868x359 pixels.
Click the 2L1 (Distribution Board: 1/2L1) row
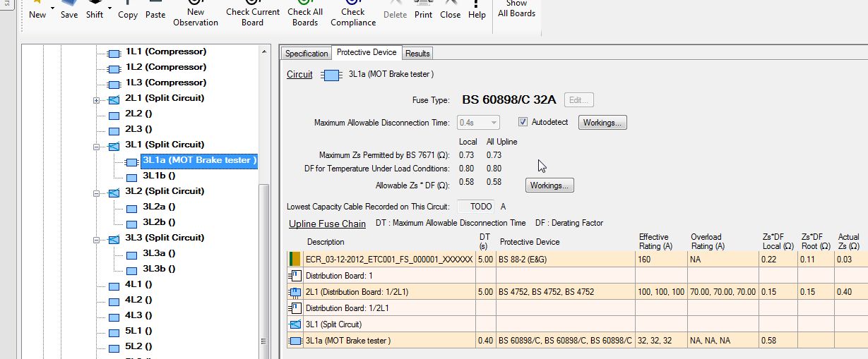(577, 292)
